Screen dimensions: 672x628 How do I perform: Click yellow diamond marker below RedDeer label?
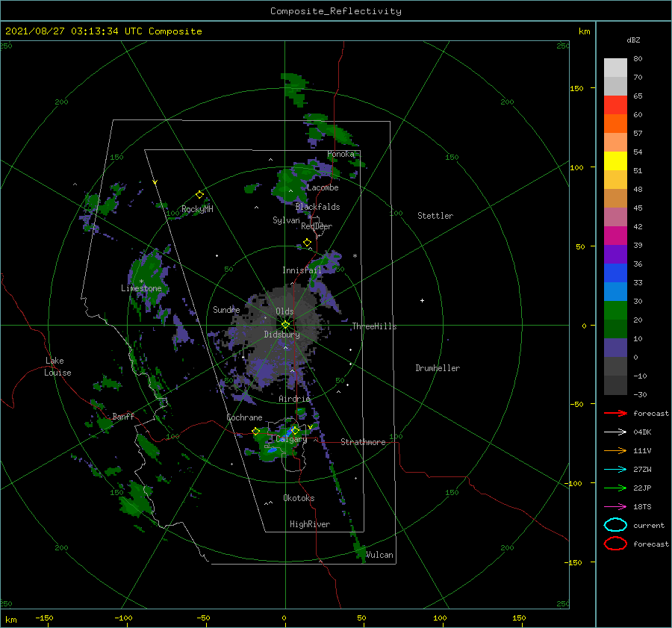tap(307, 243)
